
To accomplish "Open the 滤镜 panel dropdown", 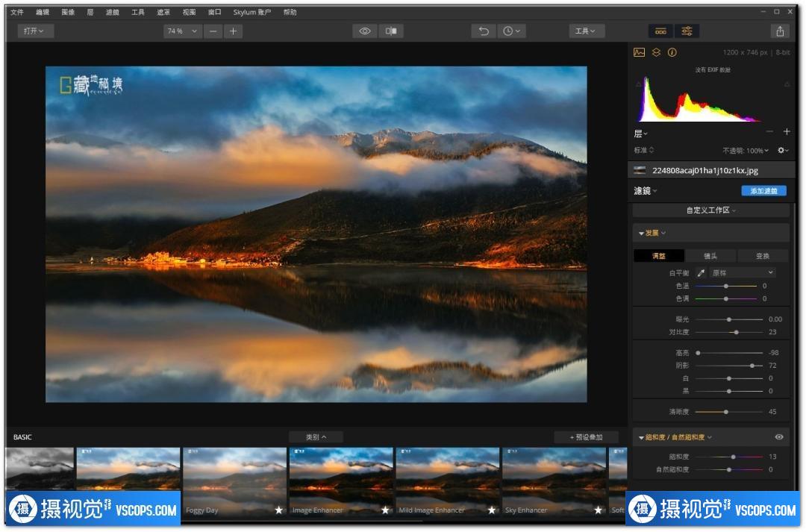I will (645, 191).
